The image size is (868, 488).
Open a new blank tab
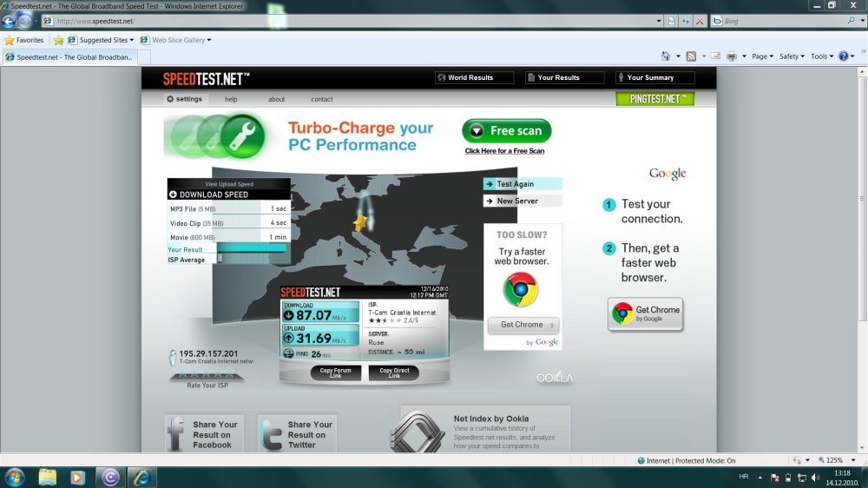coord(144,57)
